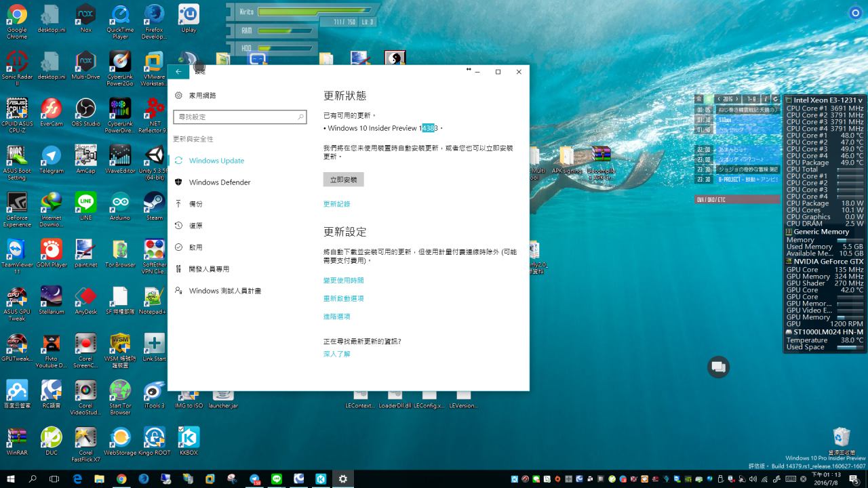Viewport: 868px width, 488px height.
Task: Click the gear home icon beside 家用網路
Action: point(179,96)
